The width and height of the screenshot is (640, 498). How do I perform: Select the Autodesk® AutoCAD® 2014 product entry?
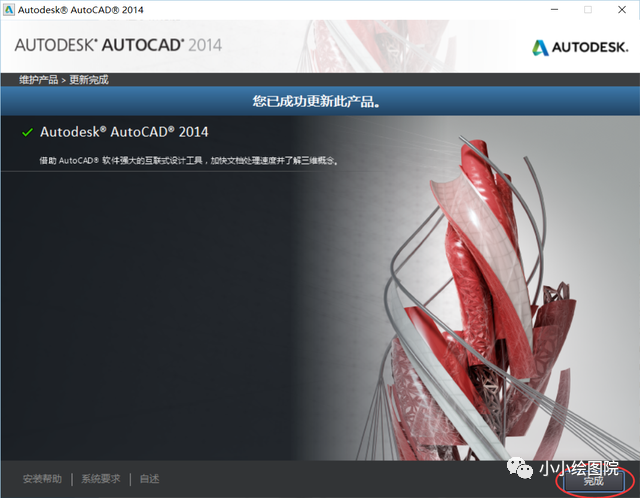124,132
